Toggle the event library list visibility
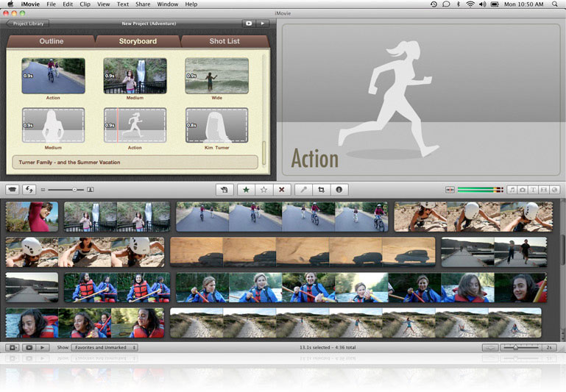This screenshot has width=566, height=392. click(12, 347)
